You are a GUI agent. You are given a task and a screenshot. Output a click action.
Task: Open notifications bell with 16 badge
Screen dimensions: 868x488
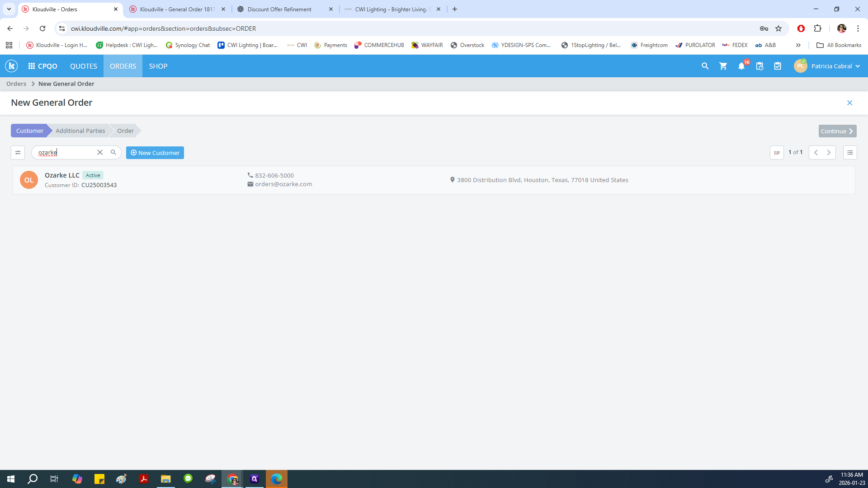[x=741, y=66]
